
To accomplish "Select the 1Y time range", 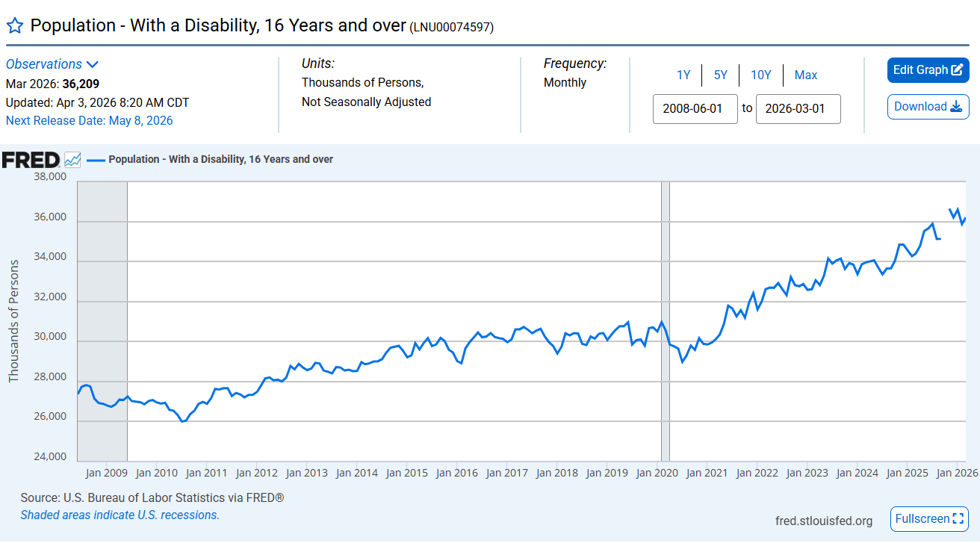I will 683,75.
